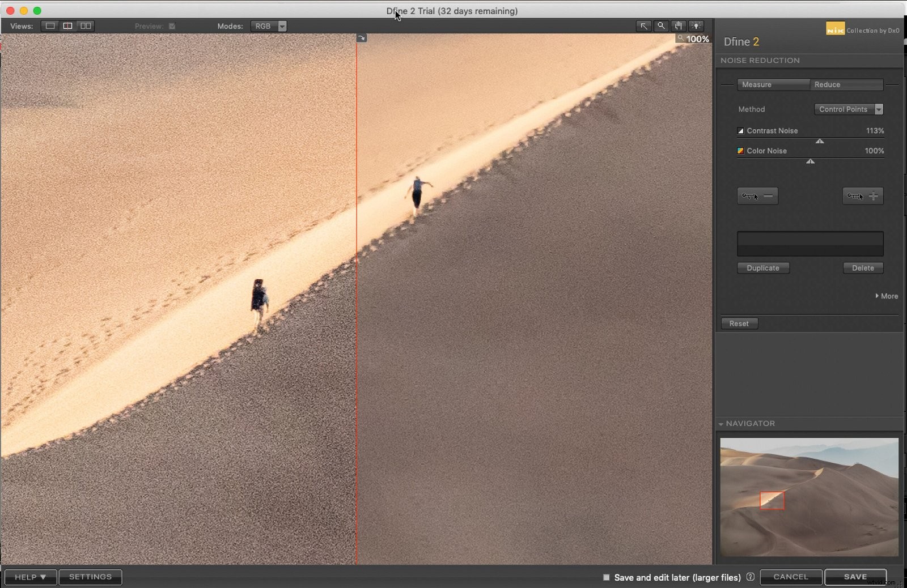907x588 pixels.
Task: Enable Save and edit later checkbox
Action: (606, 577)
